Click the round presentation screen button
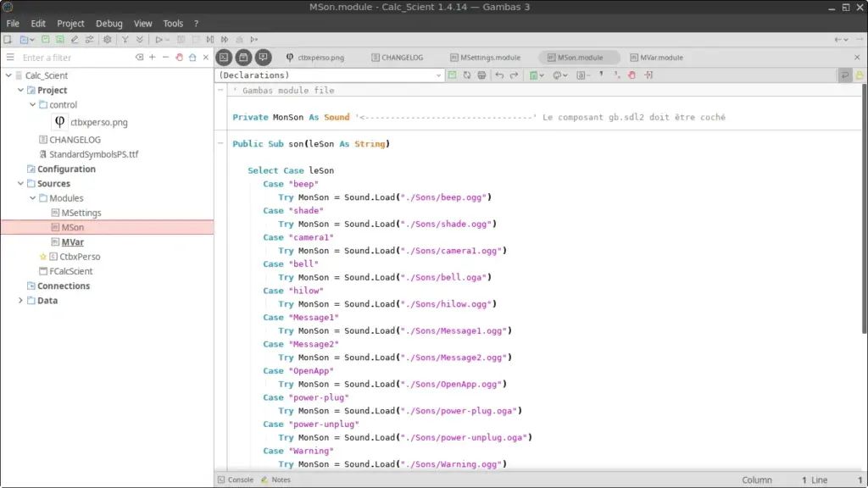This screenshot has width=868, height=488. click(x=263, y=57)
